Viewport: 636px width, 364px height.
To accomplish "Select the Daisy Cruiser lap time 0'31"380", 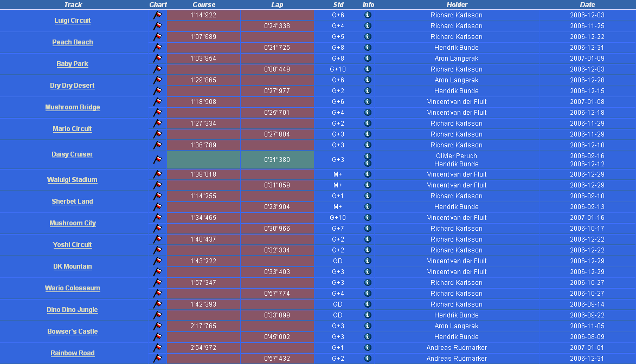I will [277, 160].
